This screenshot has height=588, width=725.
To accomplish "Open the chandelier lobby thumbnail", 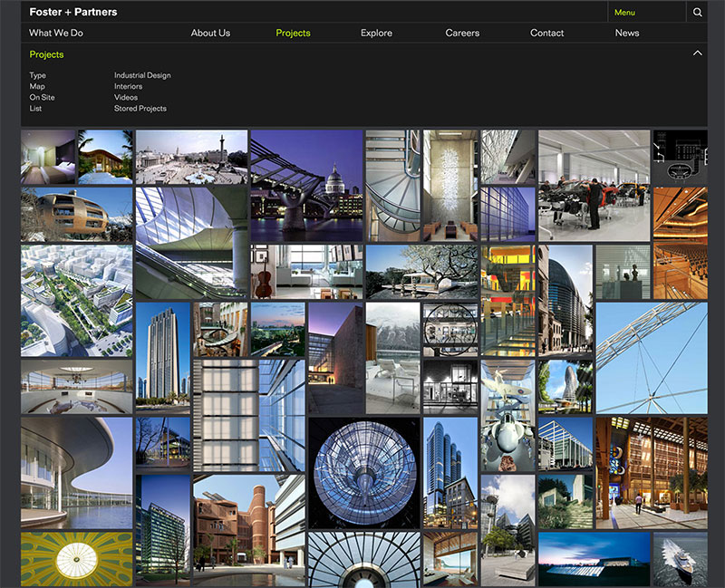I will coord(450,186).
